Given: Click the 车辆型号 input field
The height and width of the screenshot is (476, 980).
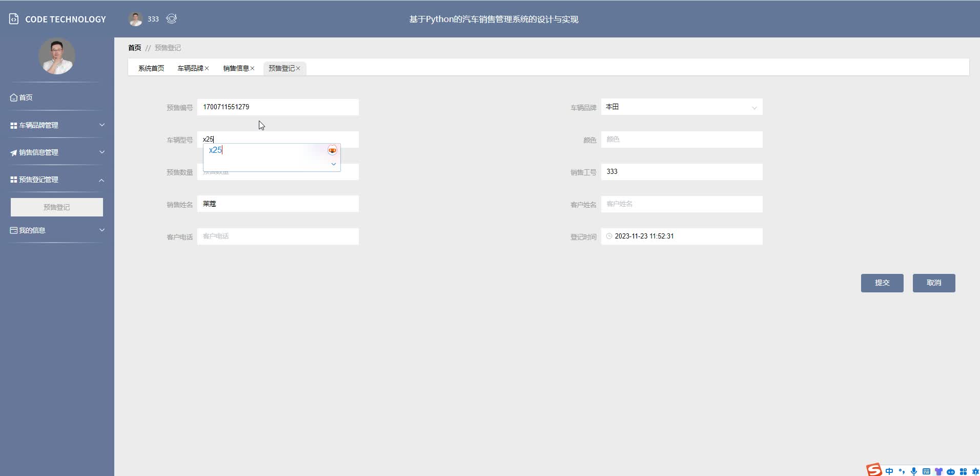Looking at the screenshot, I should click(278, 139).
